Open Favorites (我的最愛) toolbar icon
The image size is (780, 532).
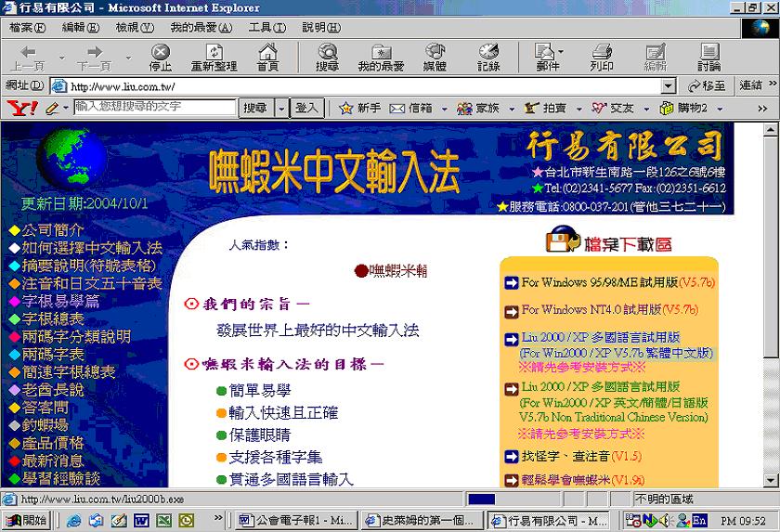(381, 58)
